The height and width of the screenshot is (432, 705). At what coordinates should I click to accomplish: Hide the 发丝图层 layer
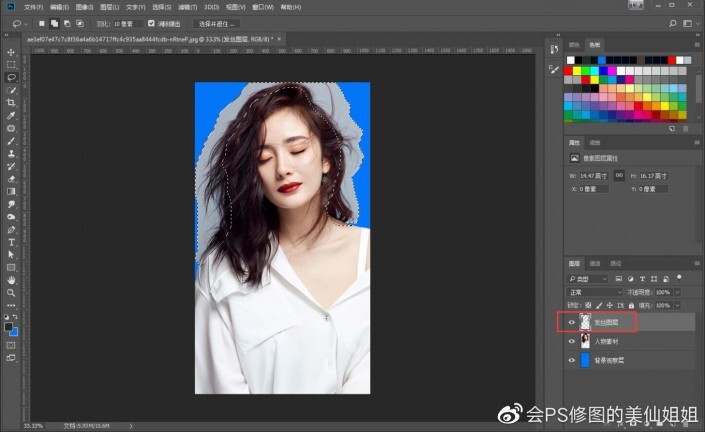coord(571,323)
